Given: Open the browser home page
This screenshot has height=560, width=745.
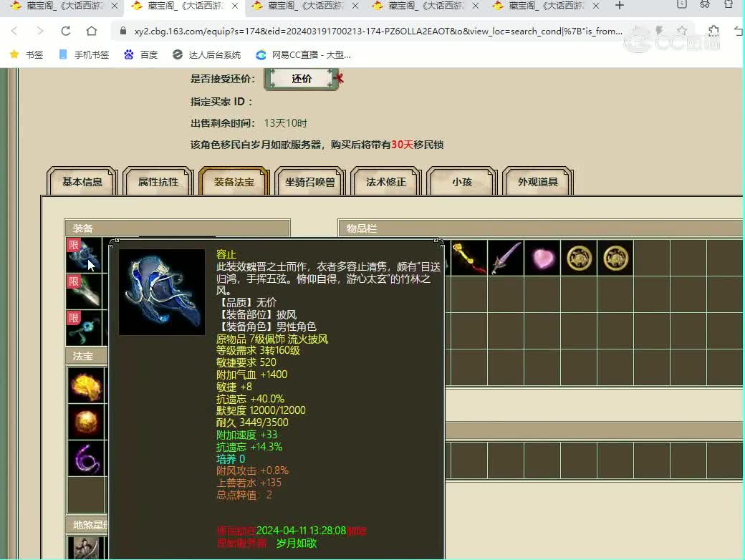Looking at the screenshot, I should coord(92,32).
